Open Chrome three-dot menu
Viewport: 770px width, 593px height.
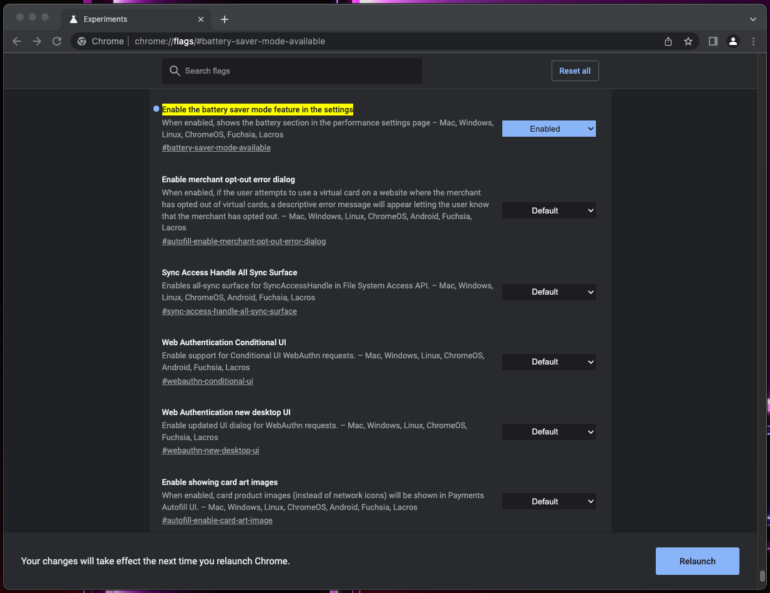pyautogui.click(x=753, y=41)
